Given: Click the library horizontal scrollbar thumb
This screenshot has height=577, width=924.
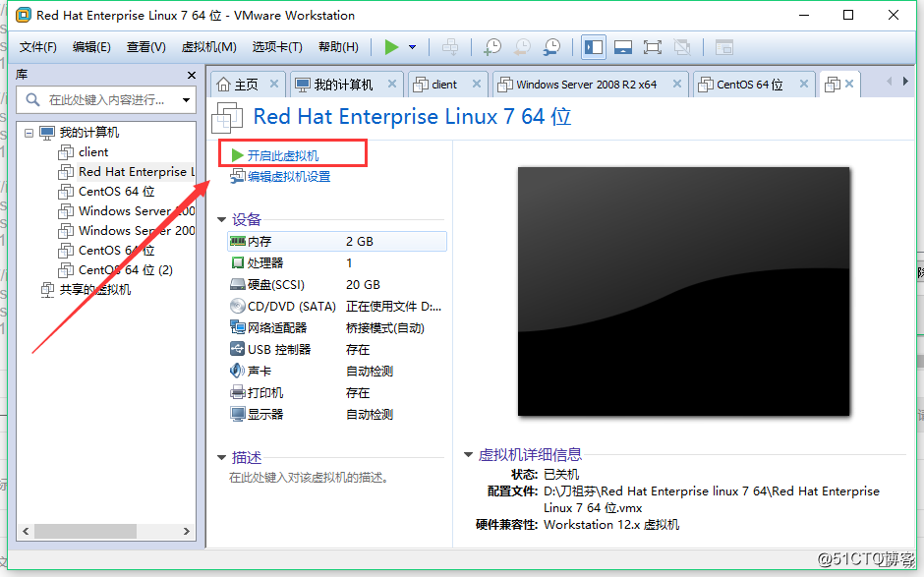Looking at the screenshot, I should click(x=86, y=531).
